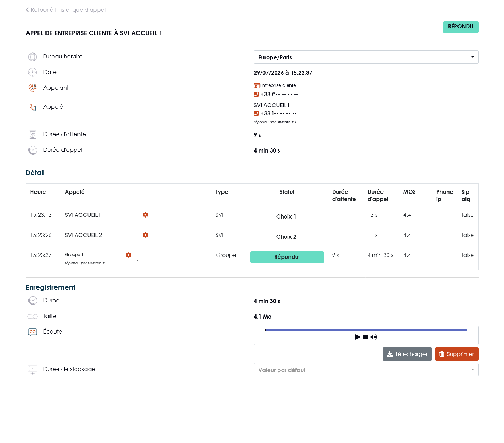Stop the recording playback

coord(366,337)
